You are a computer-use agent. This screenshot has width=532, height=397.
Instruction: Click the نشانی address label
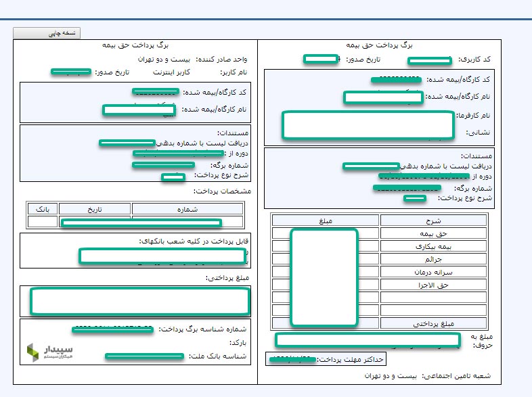[478, 133]
